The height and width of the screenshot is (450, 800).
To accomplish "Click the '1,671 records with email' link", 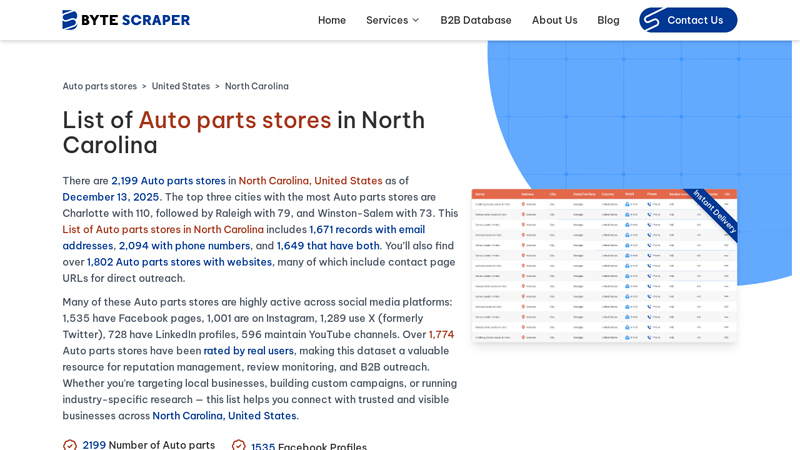I will (367, 230).
